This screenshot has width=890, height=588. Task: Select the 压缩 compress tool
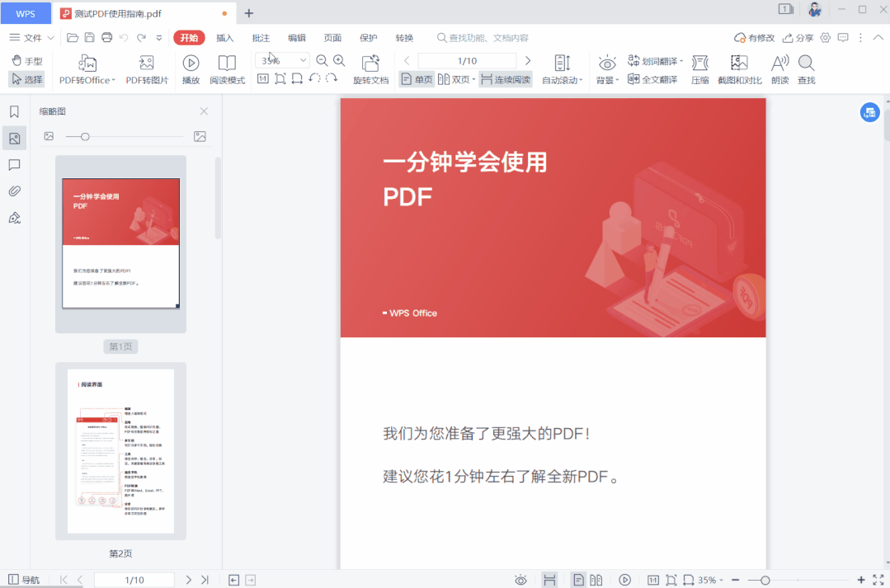point(699,69)
